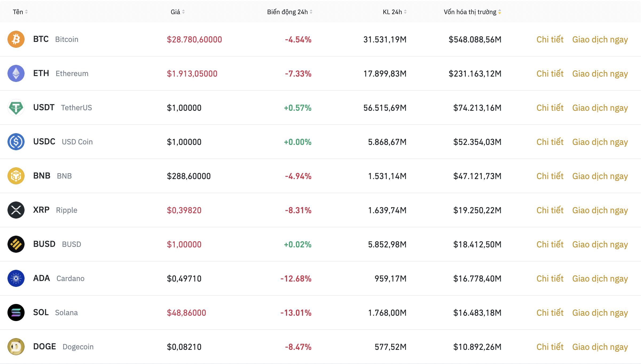
Task: Click the Ethereum coin icon
Action: coord(16,73)
